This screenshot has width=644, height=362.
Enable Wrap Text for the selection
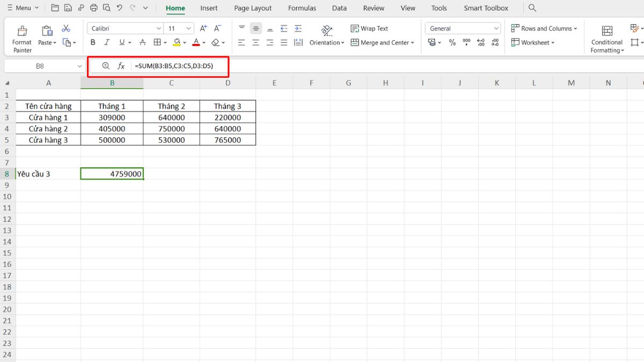pos(369,28)
